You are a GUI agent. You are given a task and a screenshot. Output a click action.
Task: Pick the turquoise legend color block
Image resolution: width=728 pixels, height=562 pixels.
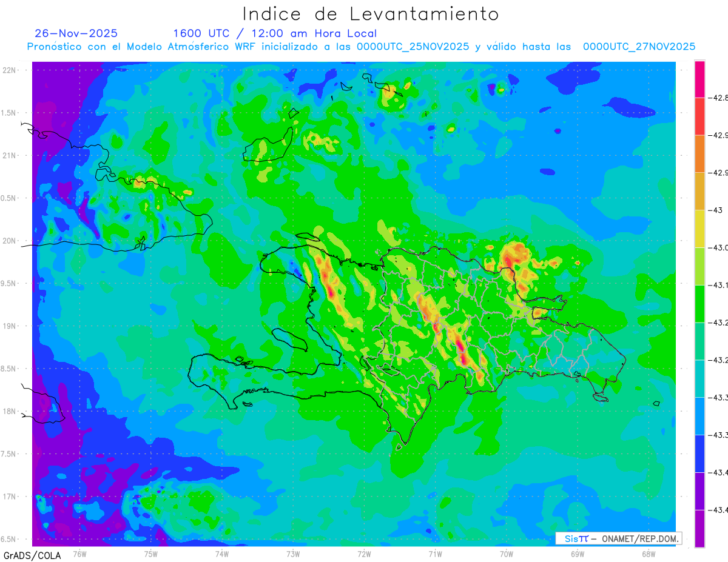coord(699,379)
